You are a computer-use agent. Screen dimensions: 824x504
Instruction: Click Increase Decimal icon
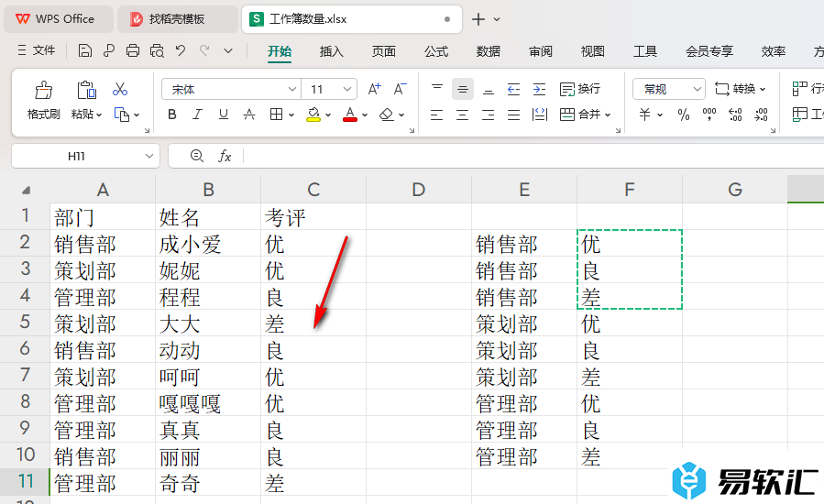pyautogui.click(x=735, y=115)
